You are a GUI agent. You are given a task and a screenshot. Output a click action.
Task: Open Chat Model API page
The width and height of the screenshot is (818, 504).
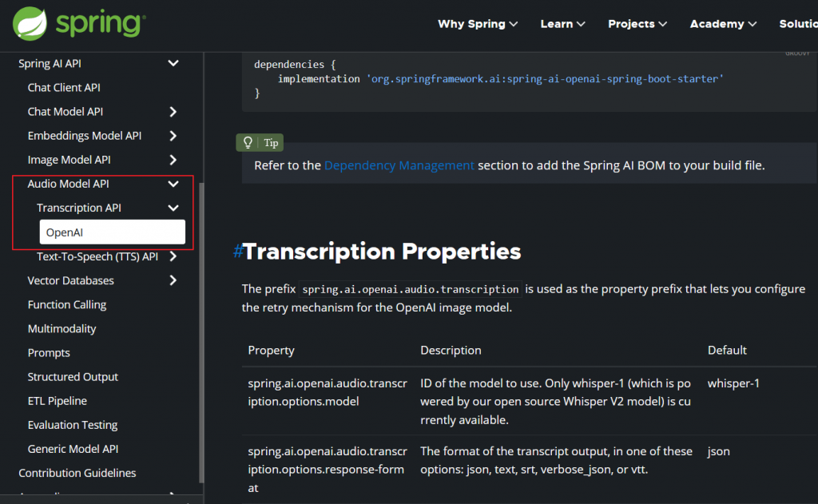click(x=66, y=112)
